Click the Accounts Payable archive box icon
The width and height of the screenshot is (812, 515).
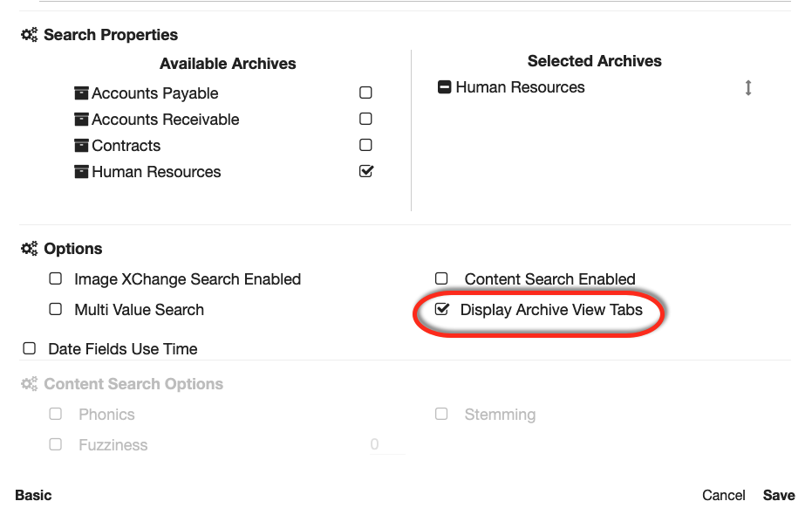coord(82,93)
